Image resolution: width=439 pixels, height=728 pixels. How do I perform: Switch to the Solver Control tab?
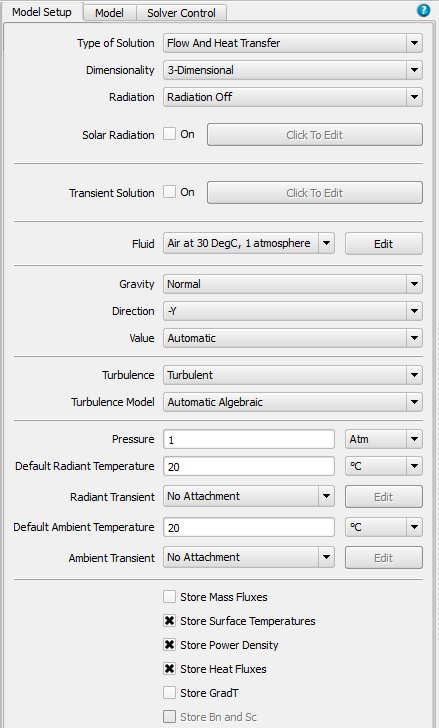tap(181, 13)
